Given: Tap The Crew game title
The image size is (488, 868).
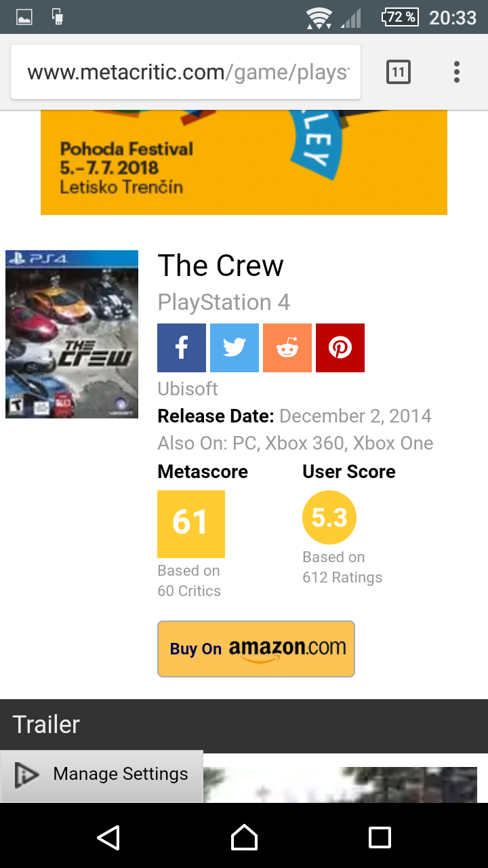Looking at the screenshot, I should click(221, 266).
